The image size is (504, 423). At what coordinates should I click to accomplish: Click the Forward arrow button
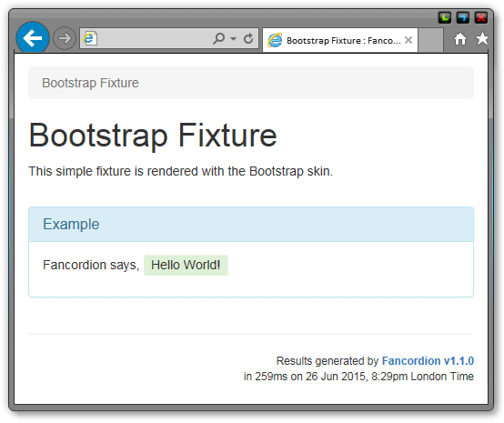pyautogui.click(x=65, y=38)
